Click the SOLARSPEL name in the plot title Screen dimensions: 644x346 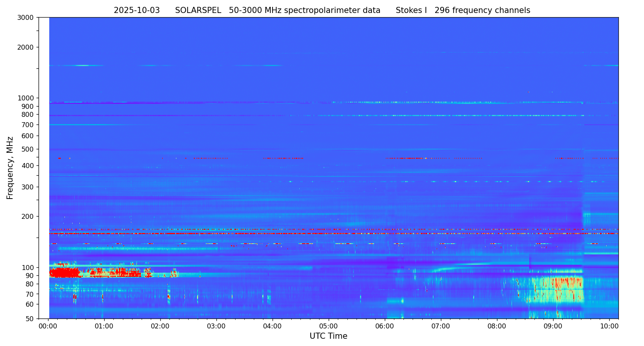pyautogui.click(x=198, y=11)
